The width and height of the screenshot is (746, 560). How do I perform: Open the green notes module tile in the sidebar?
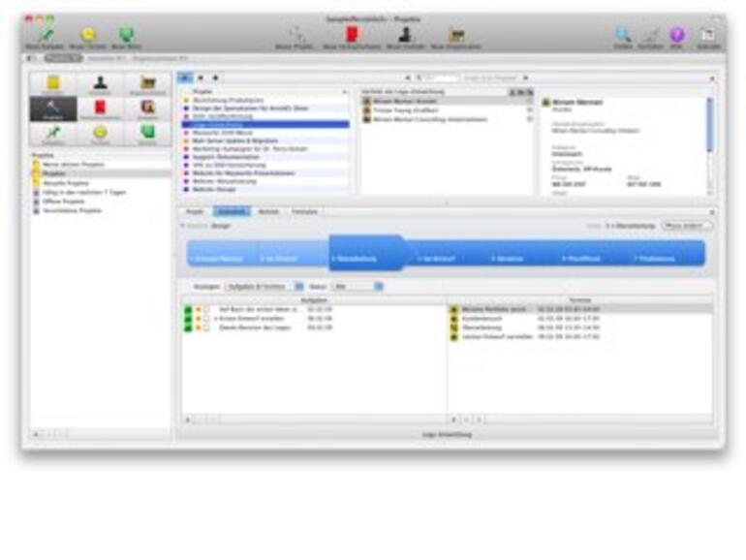[148, 134]
